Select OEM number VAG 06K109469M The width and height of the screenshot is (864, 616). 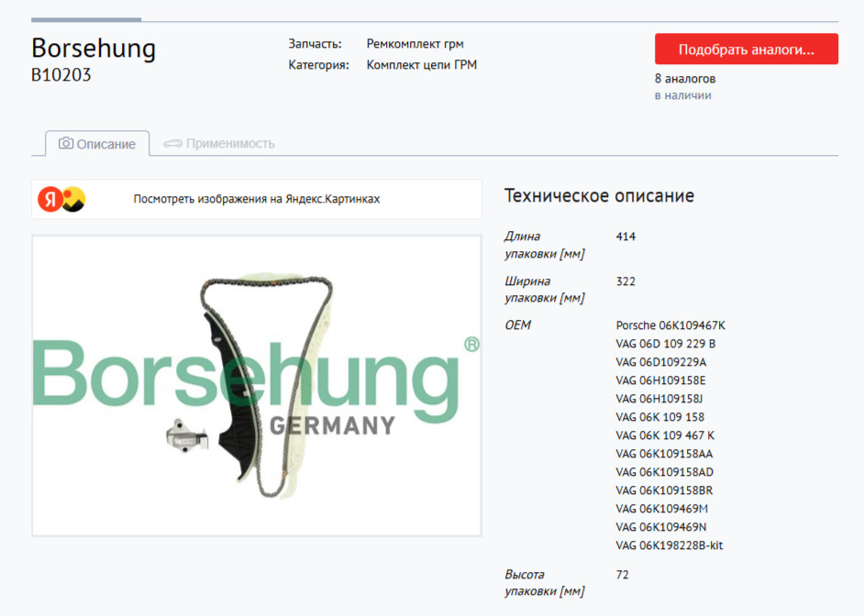(x=662, y=509)
